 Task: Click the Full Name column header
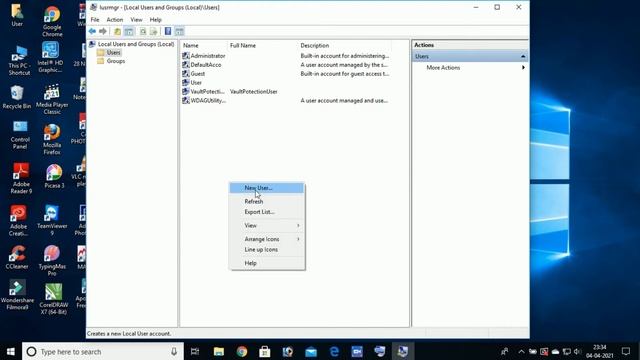coord(262,45)
